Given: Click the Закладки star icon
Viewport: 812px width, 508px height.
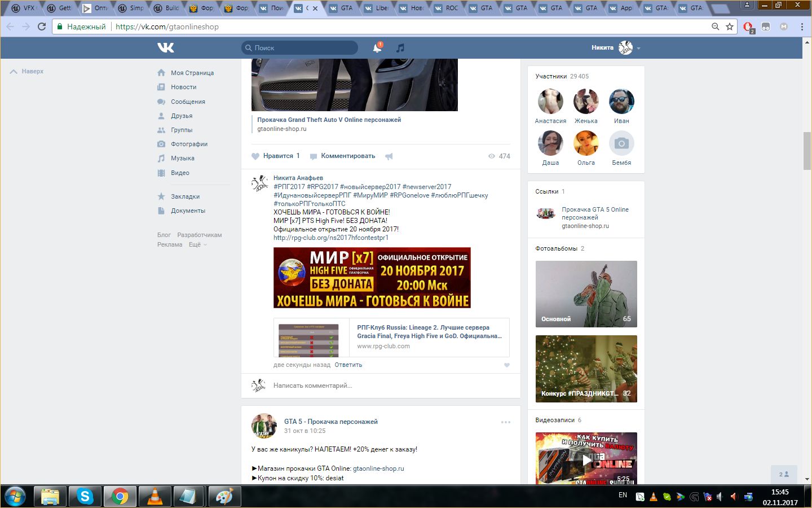Looking at the screenshot, I should pos(161,196).
